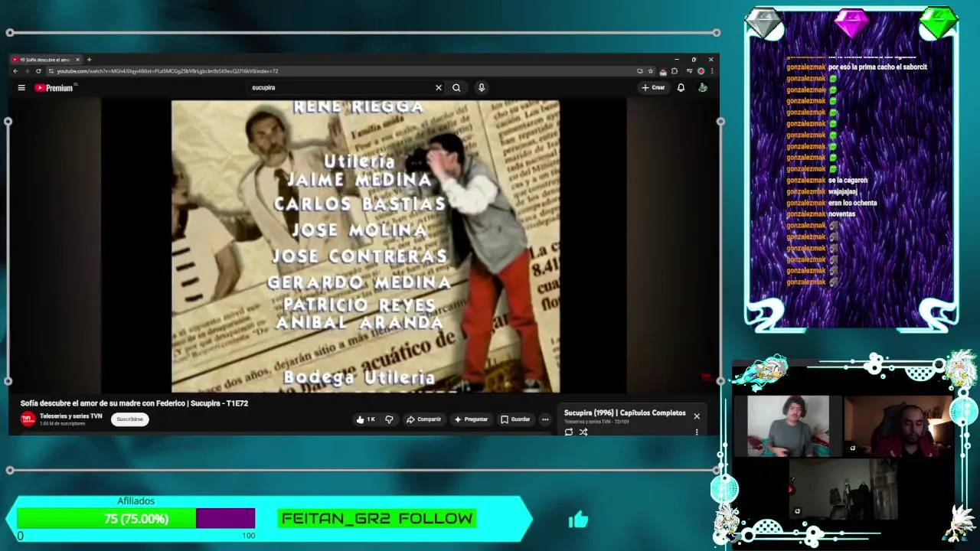Go to YouTube Premium home logo

(54, 88)
